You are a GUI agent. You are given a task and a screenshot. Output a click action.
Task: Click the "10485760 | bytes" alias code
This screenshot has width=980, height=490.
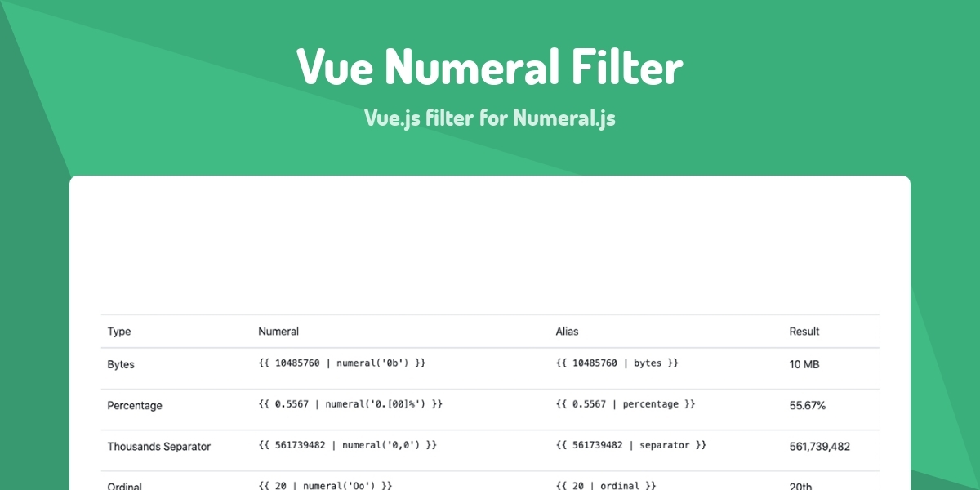click(617, 363)
